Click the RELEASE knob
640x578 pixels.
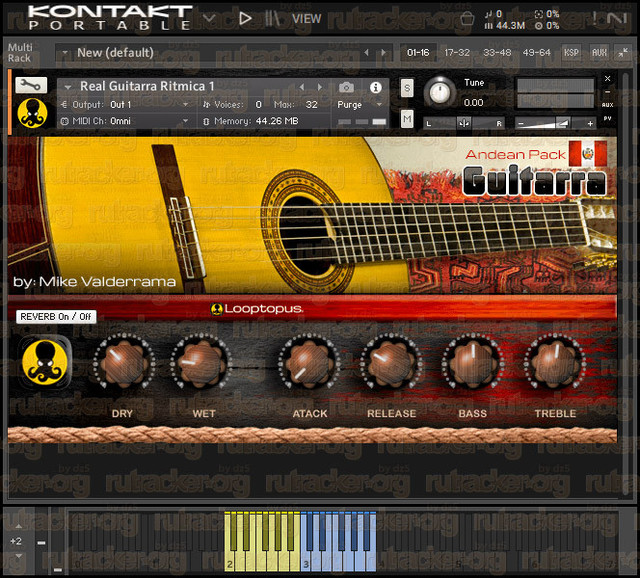pyautogui.click(x=391, y=362)
